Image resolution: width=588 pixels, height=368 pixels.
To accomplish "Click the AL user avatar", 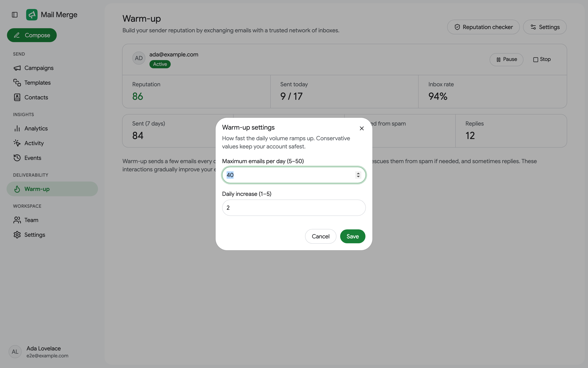I will click(x=15, y=352).
